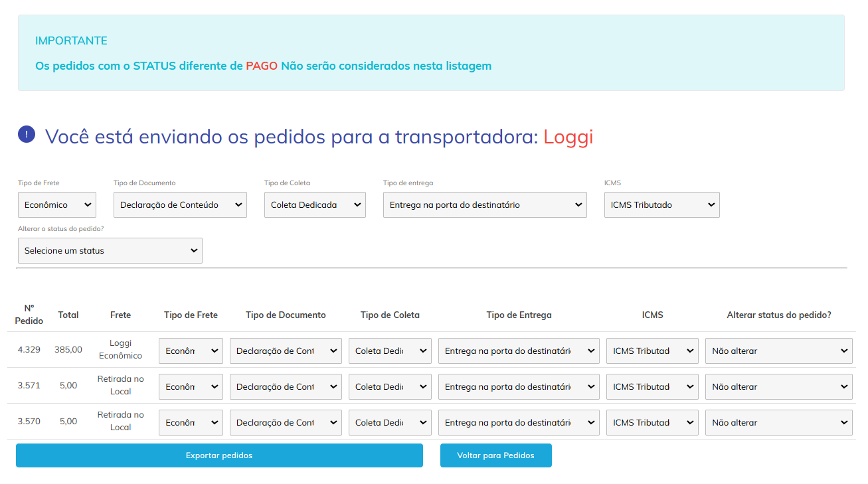The width and height of the screenshot is (868, 484).
Task: Change ICMS for order 3.571
Action: pyautogui.click(x=652, y=386)
